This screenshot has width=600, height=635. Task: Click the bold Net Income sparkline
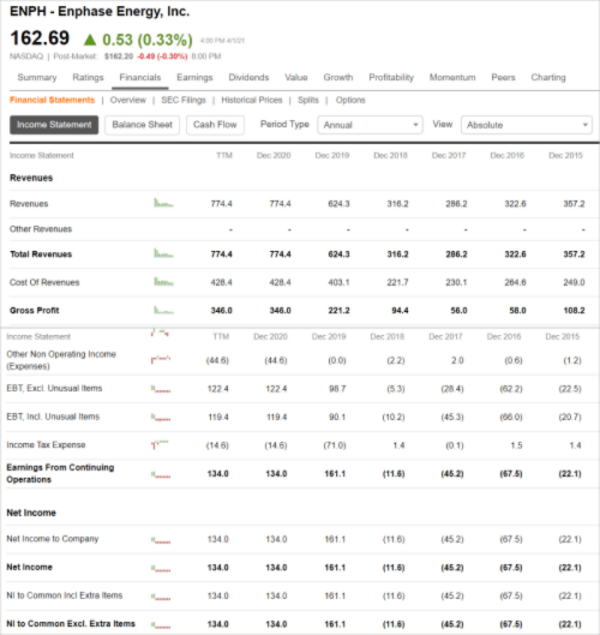[x=161, y=569]
